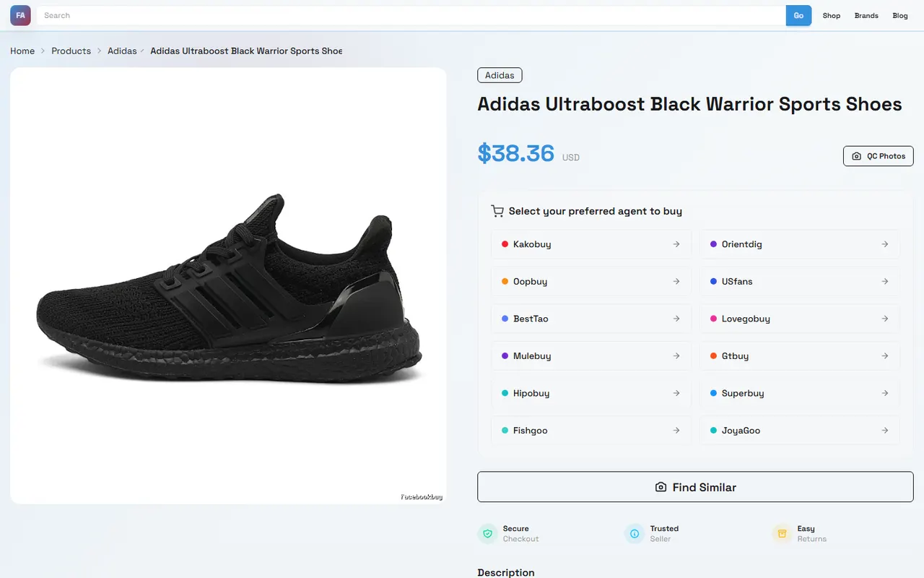
Task: Click the USfans agent name
Action: coord(737,281)
